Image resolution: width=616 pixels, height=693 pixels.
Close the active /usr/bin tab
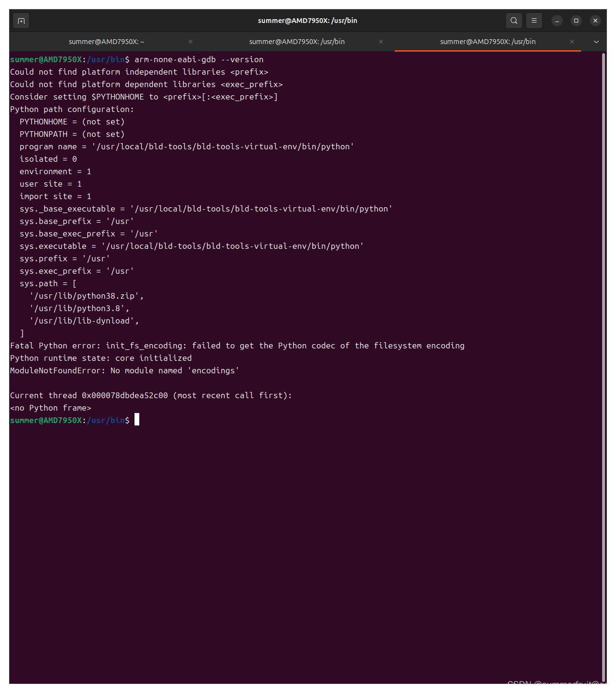pos(572,42)
